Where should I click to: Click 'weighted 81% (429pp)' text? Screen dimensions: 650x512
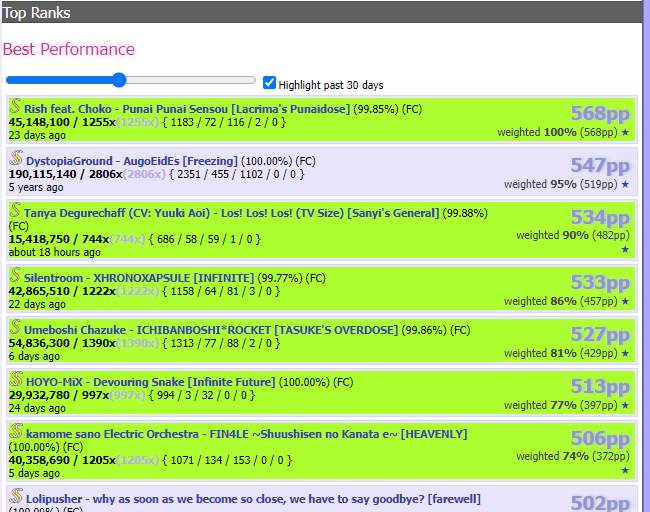(x=561, y=353)
